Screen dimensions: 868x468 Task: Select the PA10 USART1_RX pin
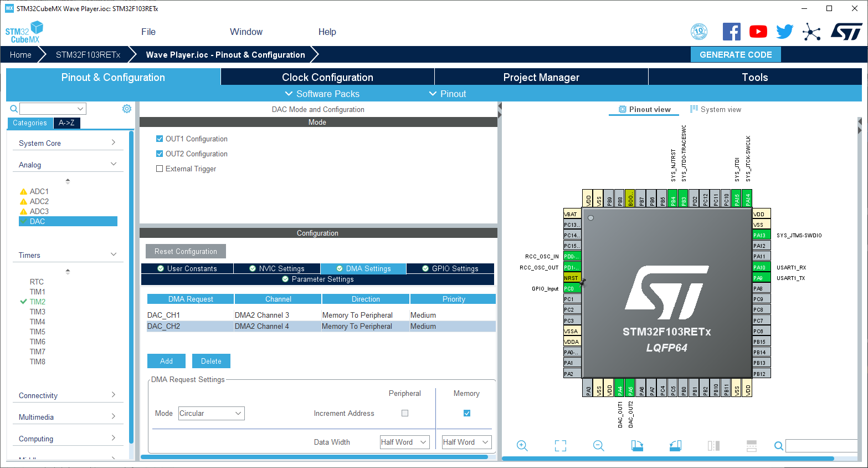tap(761, 267)
